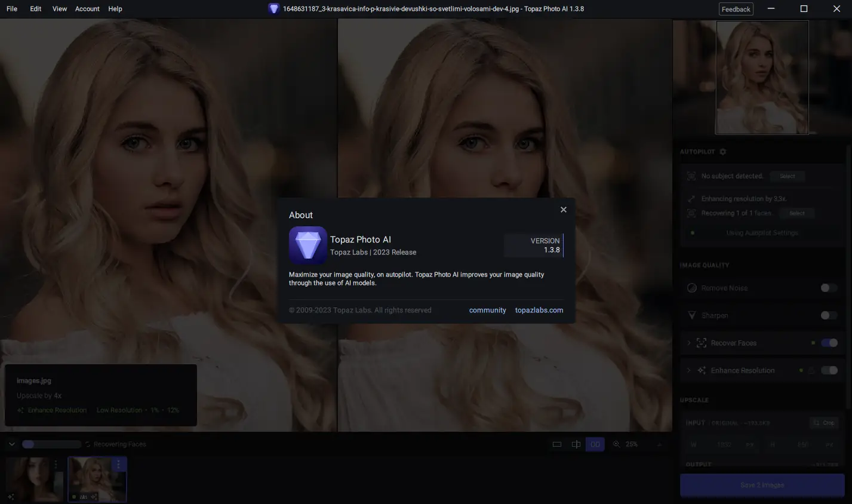
Task: Click the Crop button
Action: [x=823, y=423]
